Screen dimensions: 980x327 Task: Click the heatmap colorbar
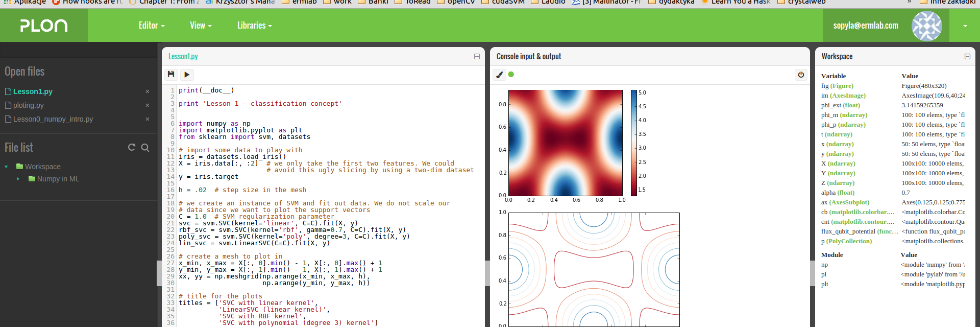point(634,143)
